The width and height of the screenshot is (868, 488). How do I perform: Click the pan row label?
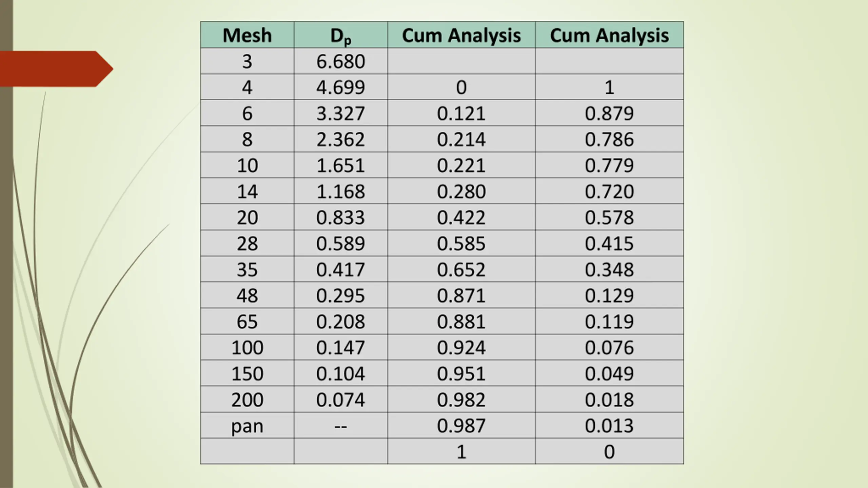tap(247, 426)
